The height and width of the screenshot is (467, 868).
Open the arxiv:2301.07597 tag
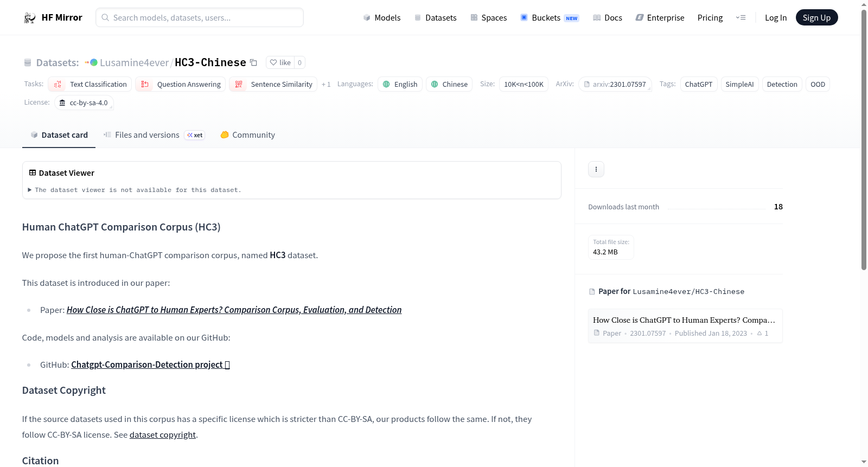point(615,84)
